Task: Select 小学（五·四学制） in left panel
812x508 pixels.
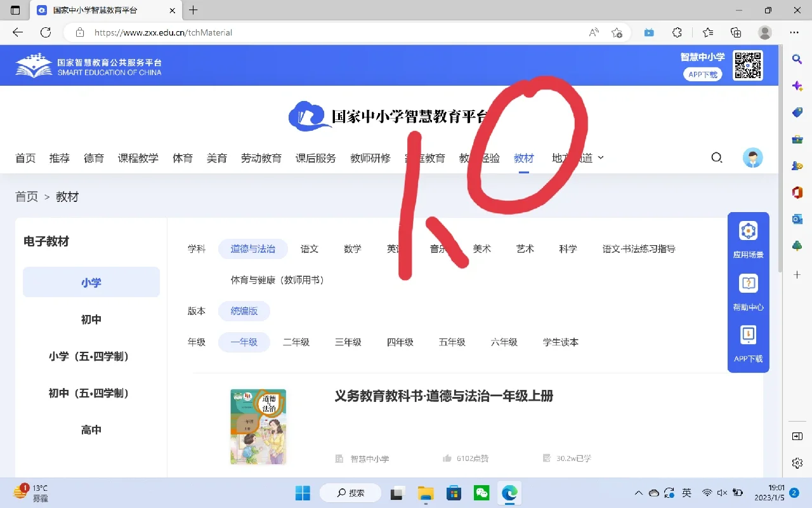Action: point(91,356)
